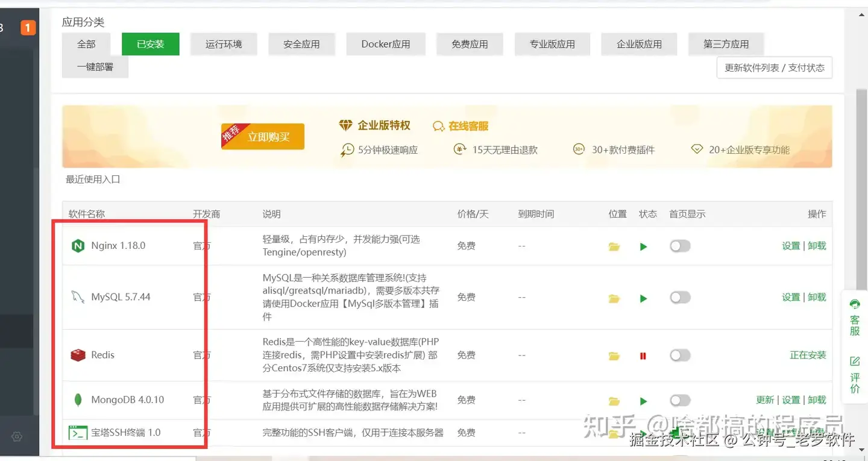Open 客服 customer service side widget

tap(855, 317)
